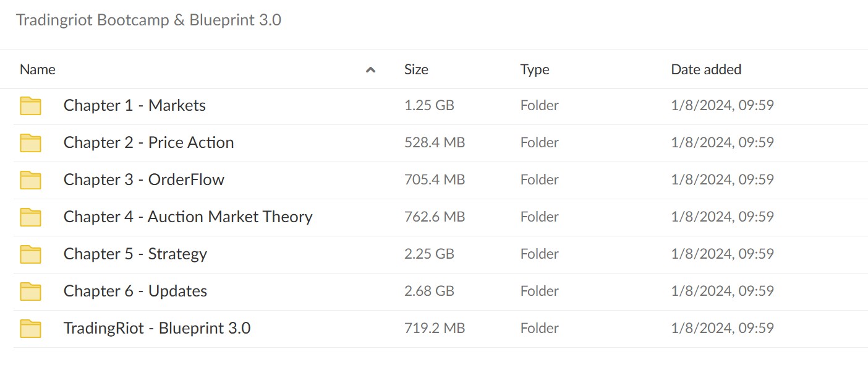Click the Chapter 4 - Auction Market Theory folder icon
The width and height of the screenshot is (868, 367).
[30, 217]
